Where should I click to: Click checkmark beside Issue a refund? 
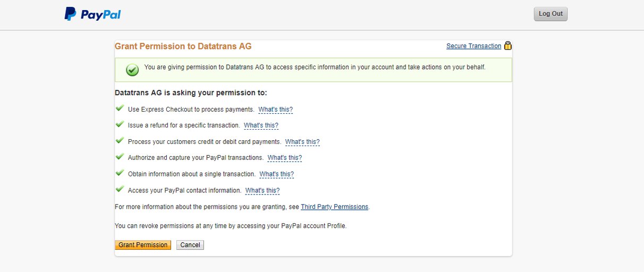(120, 124)
